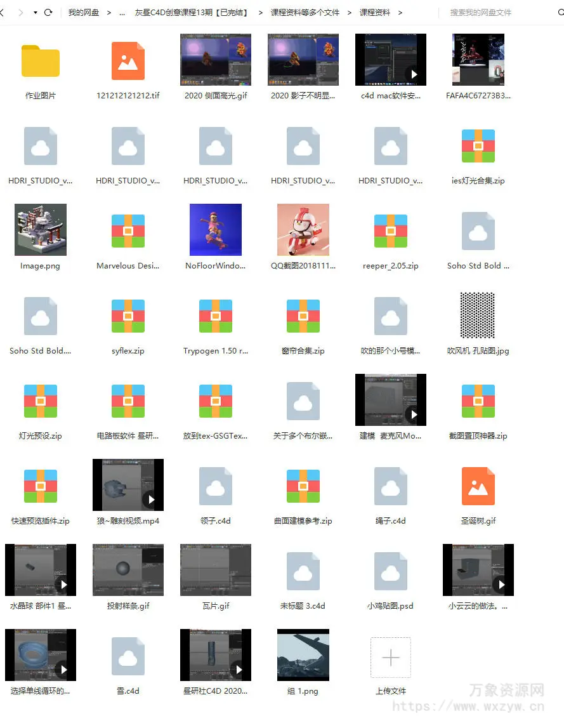Click the 课程资料等多个文件 breadcrumb link
This screenshot has height=728, width=564.
click(x=305, y=13)
